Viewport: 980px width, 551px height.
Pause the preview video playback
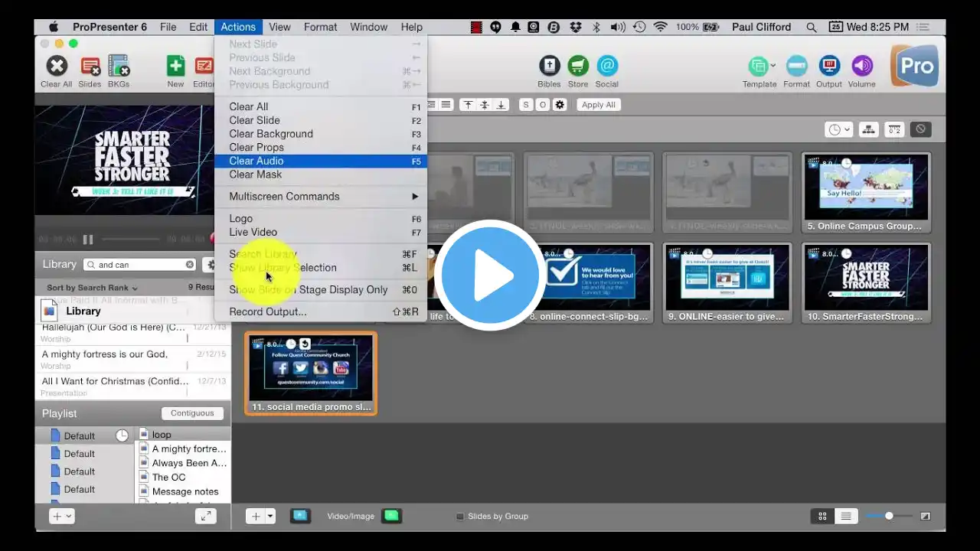(88, 240)
